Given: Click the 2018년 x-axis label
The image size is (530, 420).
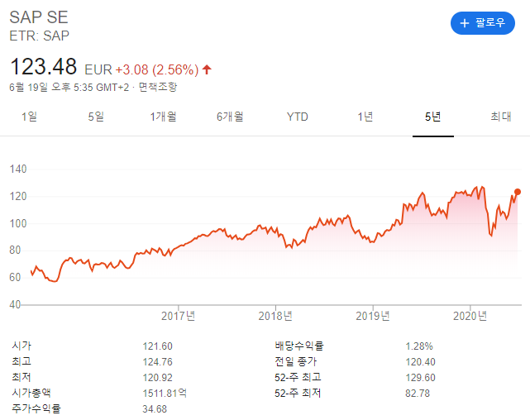Looking at the screenshot, I should click(275, 317).
